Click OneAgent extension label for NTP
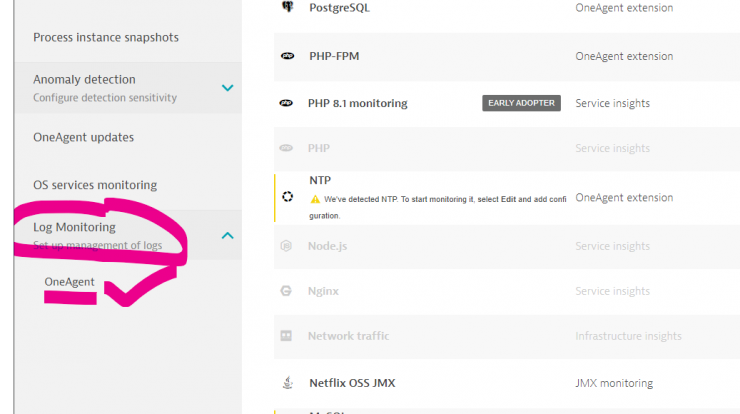The width and height of the screenshot is (740, 414). (x=624, y=197)
